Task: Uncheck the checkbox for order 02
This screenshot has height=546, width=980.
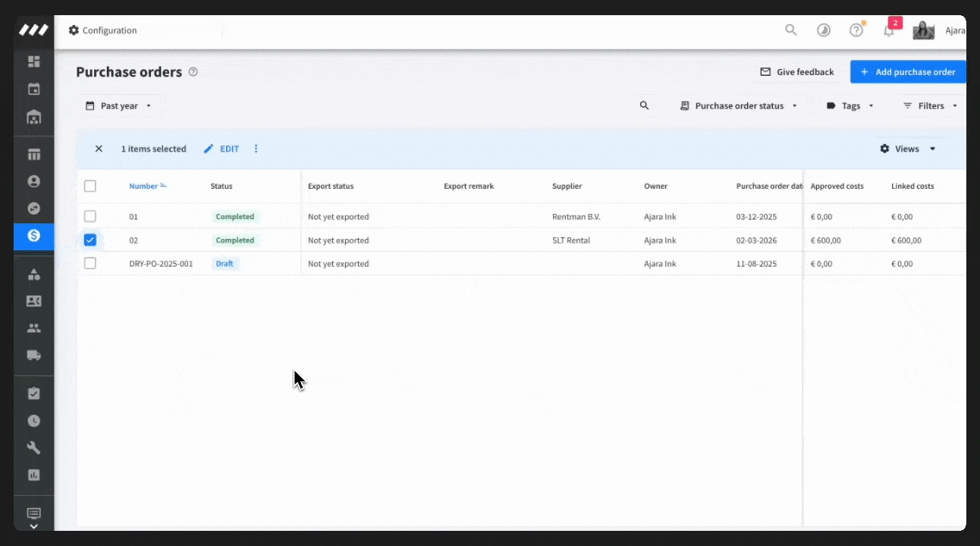Action: click(90, 240)
